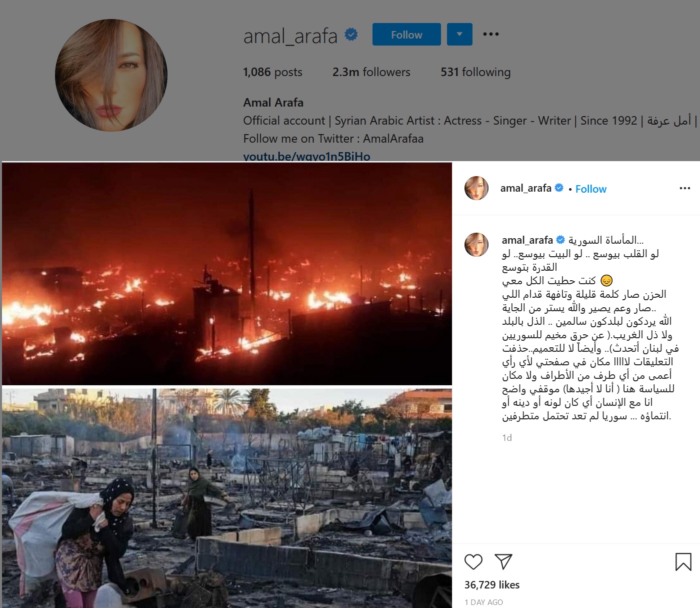Click verified badge beside amal_arafa profile name

[351, 35]
